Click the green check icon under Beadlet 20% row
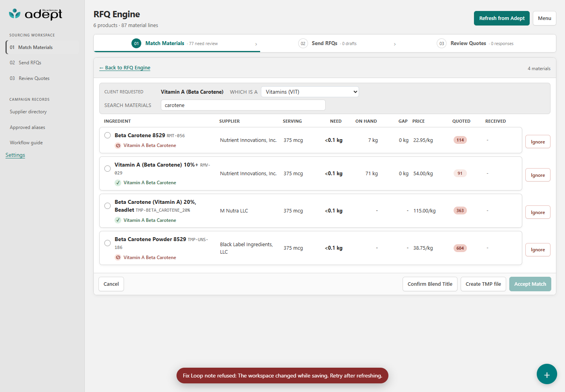The height and width of the screenshot is (392, 565). pyautogui.click(x=118, y=220)
